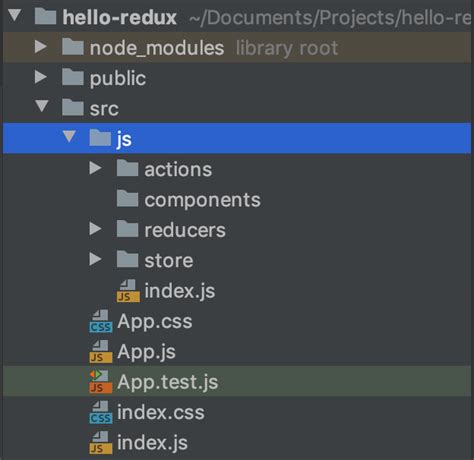Click the components folder icon
This screenshot has width=474, height=460.
point(127,198)
